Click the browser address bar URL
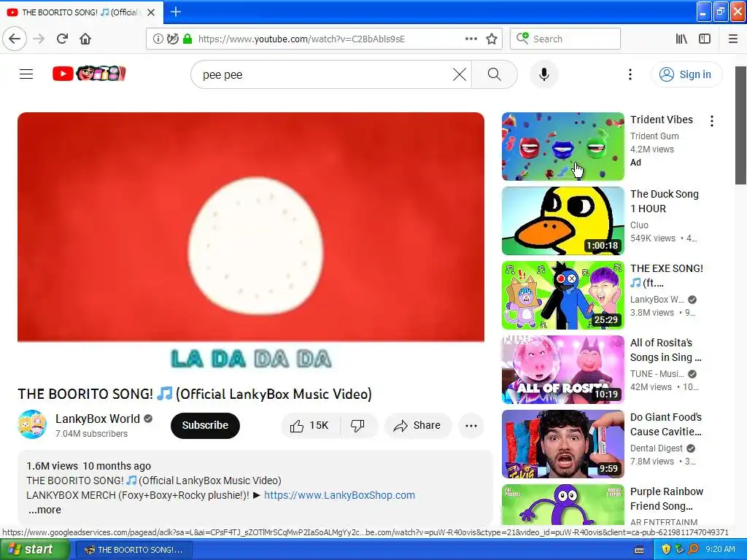This screenshot has width=747, height=560. tap(301, 39)
